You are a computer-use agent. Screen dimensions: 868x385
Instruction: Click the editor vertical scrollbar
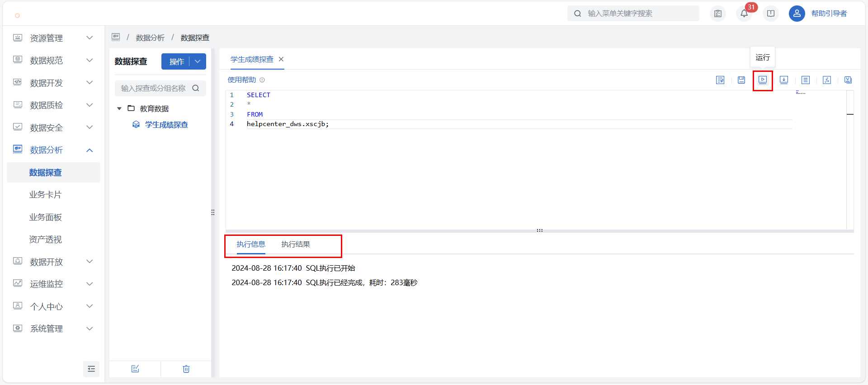(x=850, y=160)
